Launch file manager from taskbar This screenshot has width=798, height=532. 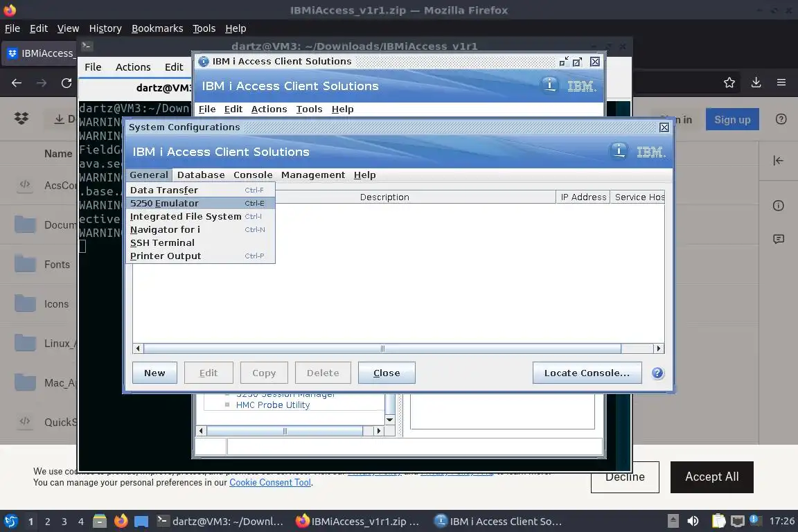[100, 522]
